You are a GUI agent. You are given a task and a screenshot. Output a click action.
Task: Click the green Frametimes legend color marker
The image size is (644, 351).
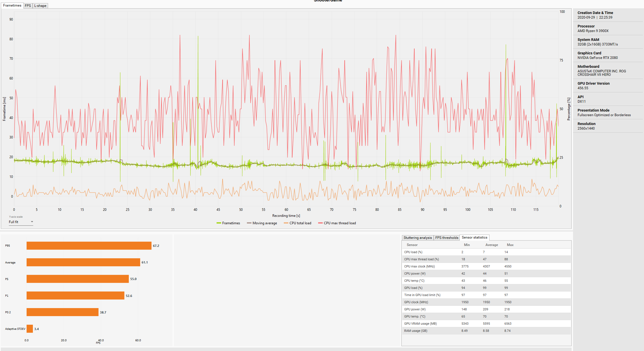click(x=219, y=223)
